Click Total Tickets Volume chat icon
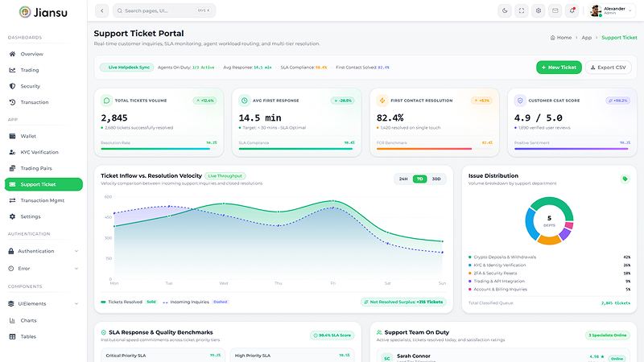The image size is (644, 362). pyautogui.click(x=107, y=101)
